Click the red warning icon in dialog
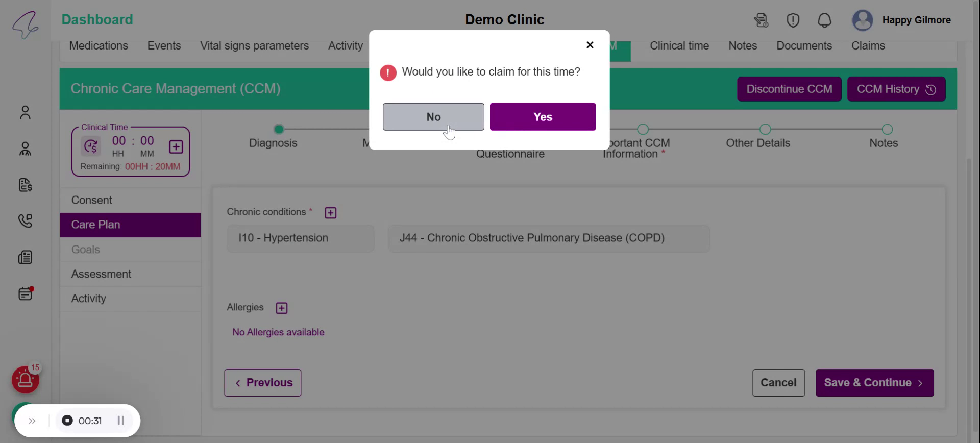 pos(388,73)
